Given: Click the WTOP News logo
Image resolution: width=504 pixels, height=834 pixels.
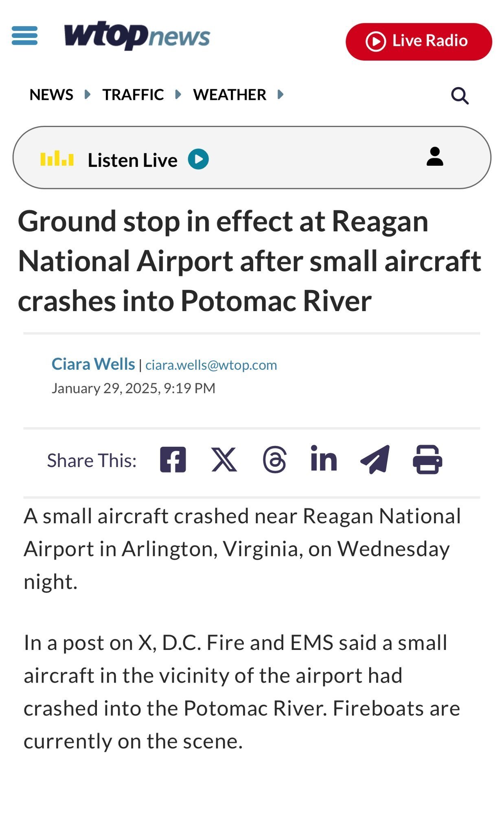Looking at the screenshot, I should click(x=137, y=35).
